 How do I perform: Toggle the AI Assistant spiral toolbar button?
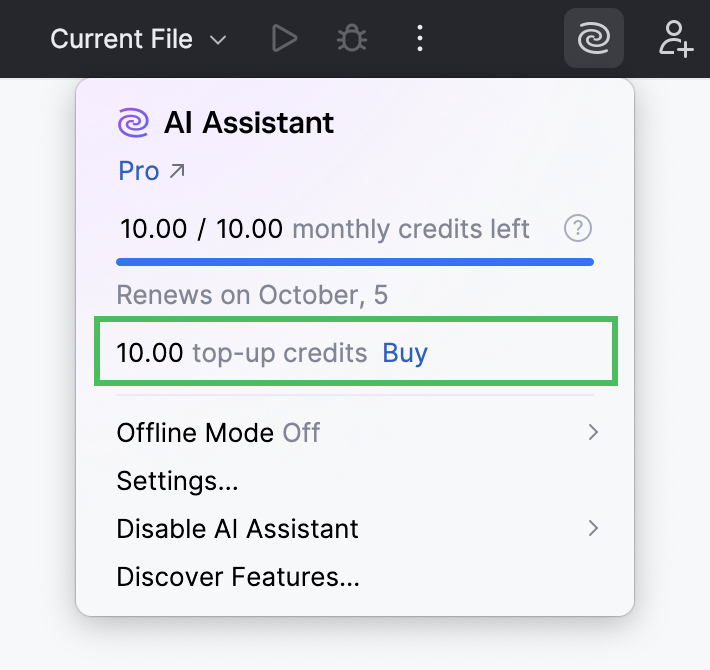coord(594,38)
